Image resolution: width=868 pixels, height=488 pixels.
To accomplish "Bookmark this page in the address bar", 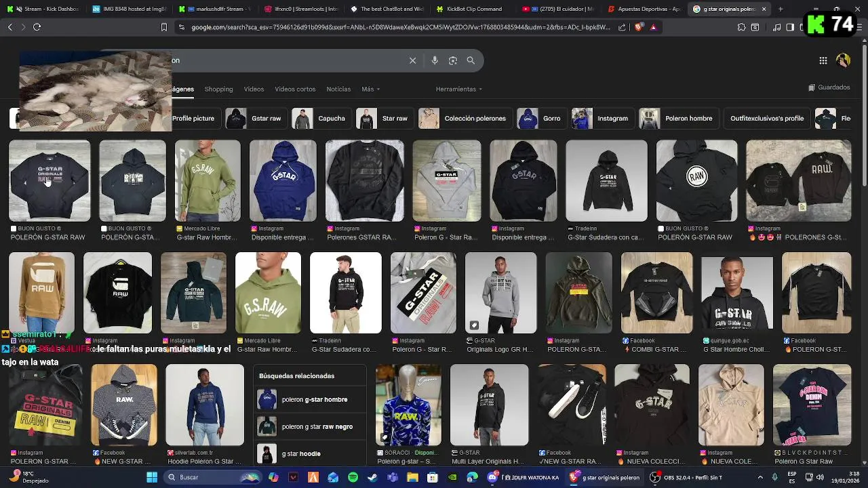I will click(x=163, y=27).
